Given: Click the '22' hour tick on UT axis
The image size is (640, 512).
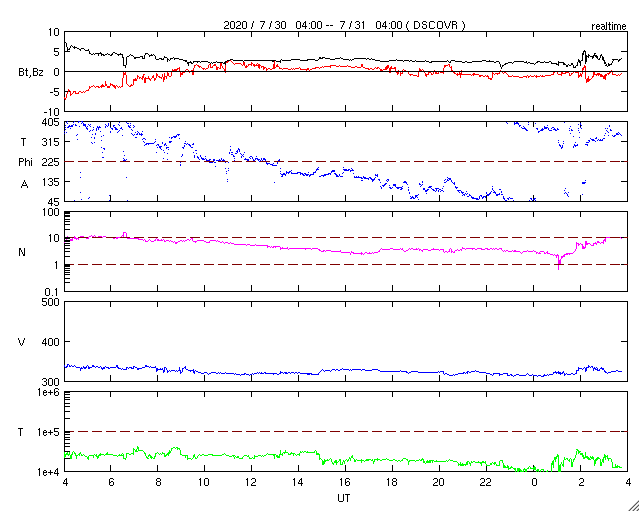Looking at the screenshot, I should pyautogui.click(x=486, y=483).
